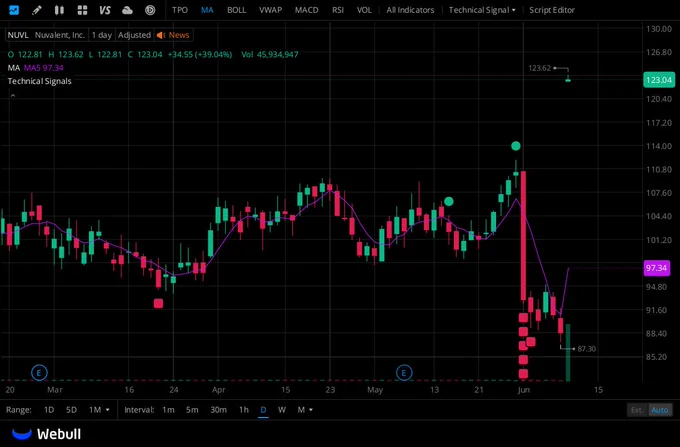680x447 pixels.
Task: Open the Script Editor
Action: coord(552,10)
